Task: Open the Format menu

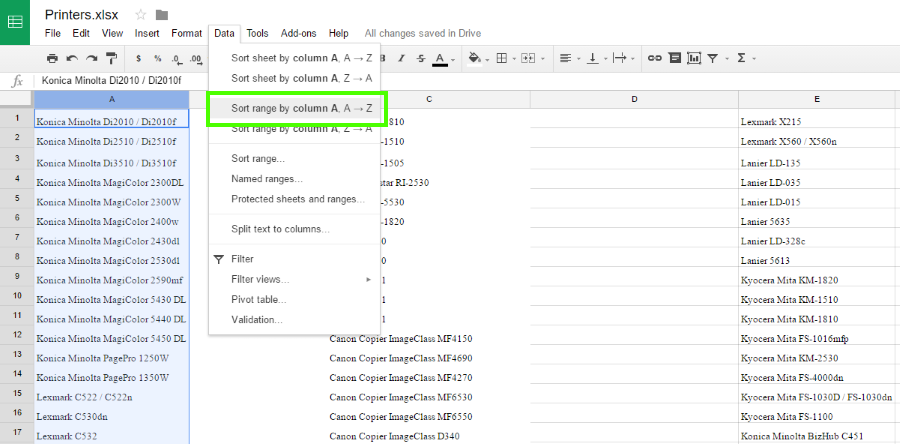Action: pyautogui.click(x=187, y=33)
